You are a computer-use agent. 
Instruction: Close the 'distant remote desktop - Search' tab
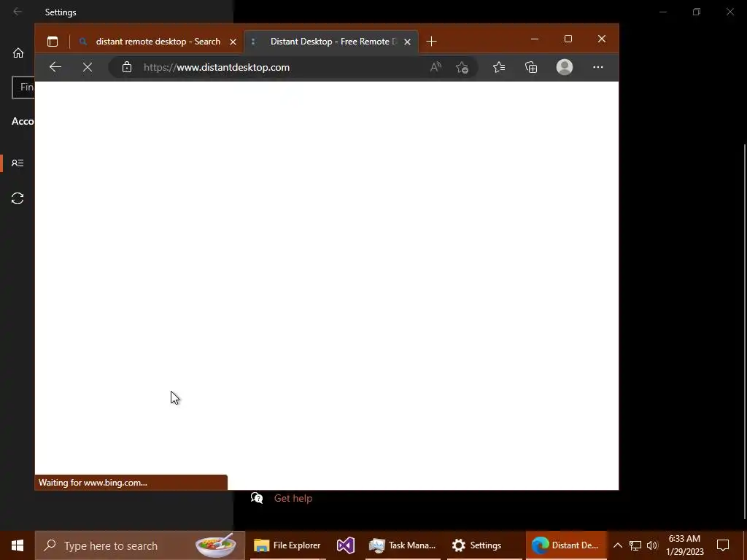(233, 42)
